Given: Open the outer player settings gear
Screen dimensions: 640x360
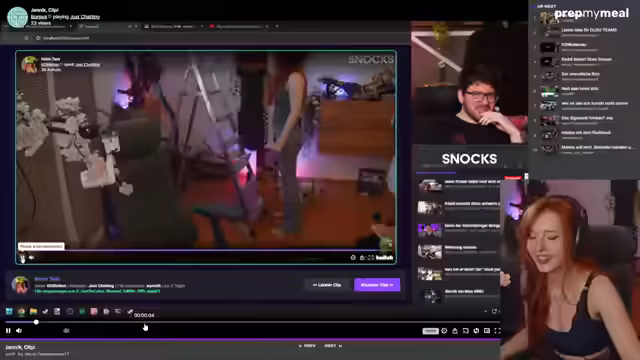Looking at the screenshot, I should [x=444, y=331].
